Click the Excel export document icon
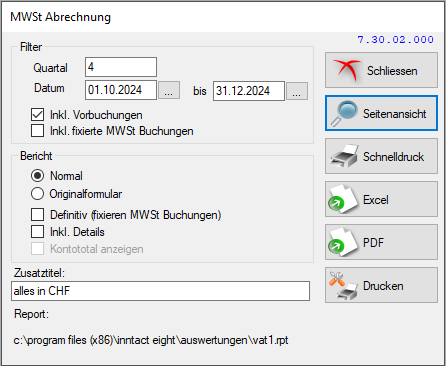 pyautogui.click(x=343, y=199)
